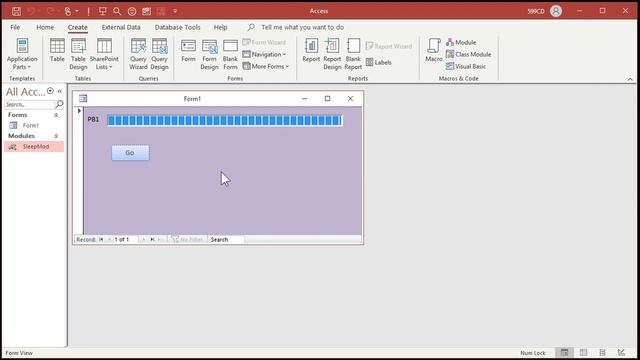Open Application Parts gallery
Image resolution: width=640 pixels, height=360 pixels.
click(22, 54)
